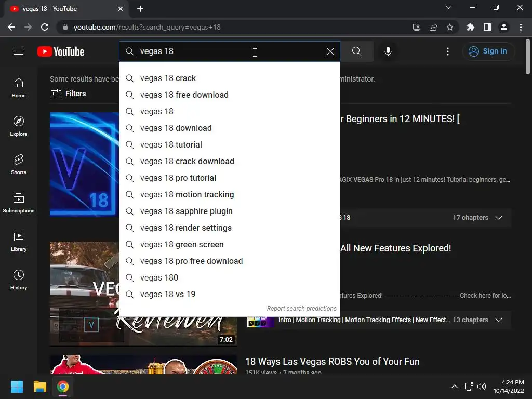Pick 'vegas 180' suggestion
Viewport: 532px width, 399px height.
[230, 277]
